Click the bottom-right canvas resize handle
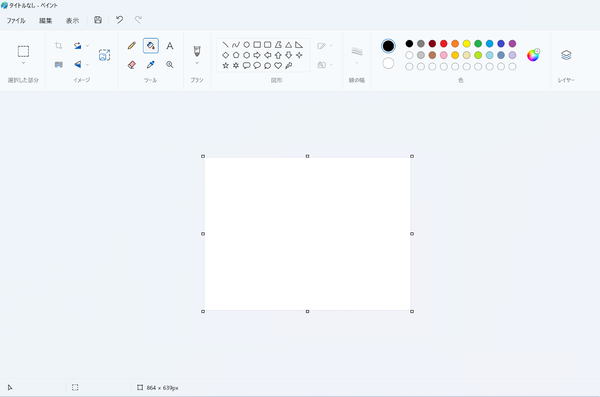The width and height of the screenshot is (600, 397). (x=412, y=311)
